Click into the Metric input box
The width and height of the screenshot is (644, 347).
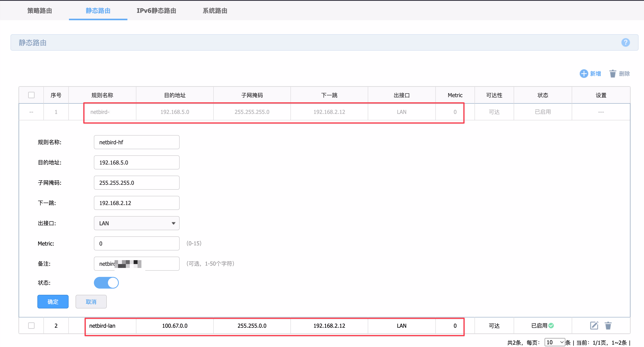pos(137,243)
